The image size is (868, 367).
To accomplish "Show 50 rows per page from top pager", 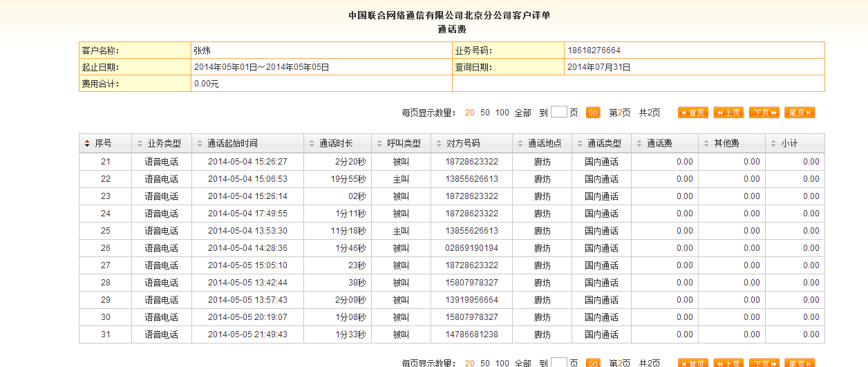I will (485, 113).
